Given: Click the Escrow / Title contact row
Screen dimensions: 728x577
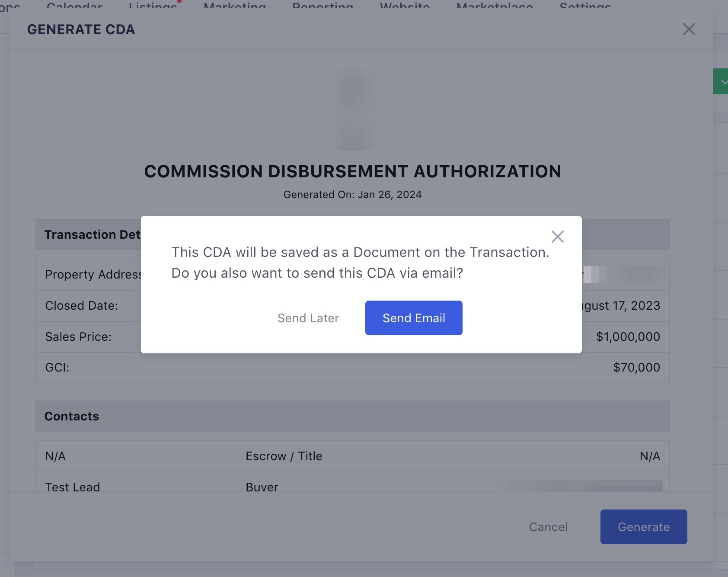Looking at the screenshot, I should click(x=353, y=456).
